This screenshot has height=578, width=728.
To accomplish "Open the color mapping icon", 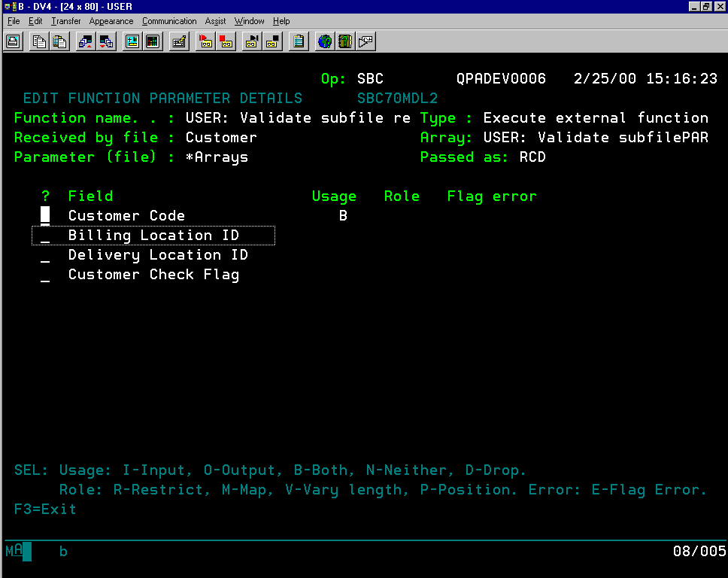I will (153, 41).
